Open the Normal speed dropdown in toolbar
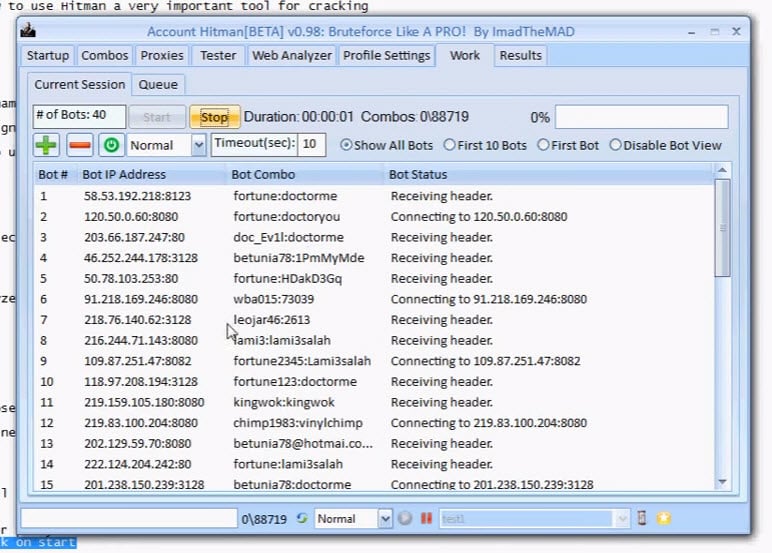 coord(198,145)
